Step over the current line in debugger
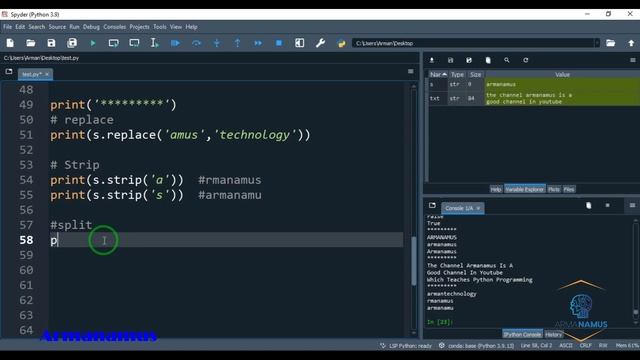Viewport: 640px width, 360px height. [196, 43]
